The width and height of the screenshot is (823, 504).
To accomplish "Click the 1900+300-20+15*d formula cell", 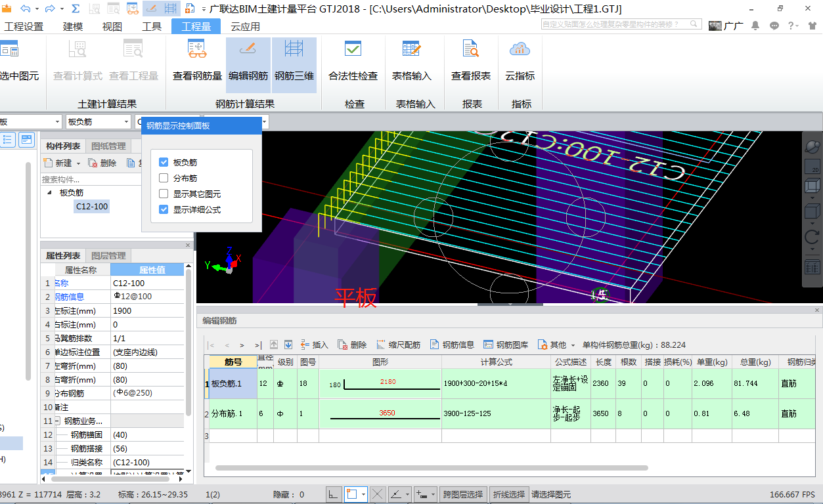I will pos(496,383).
